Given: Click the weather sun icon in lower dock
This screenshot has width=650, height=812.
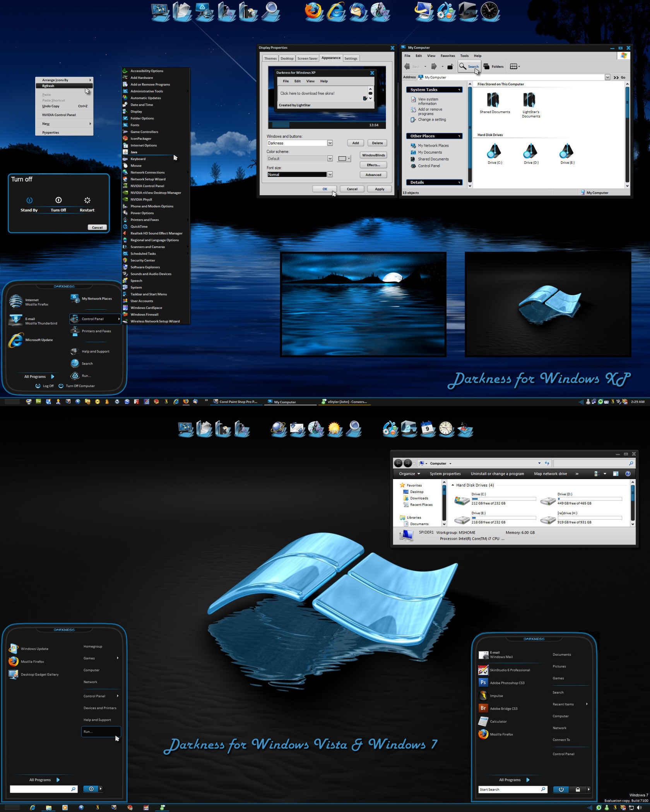Looking at the screenshot, I should click(x=334, y=430).
